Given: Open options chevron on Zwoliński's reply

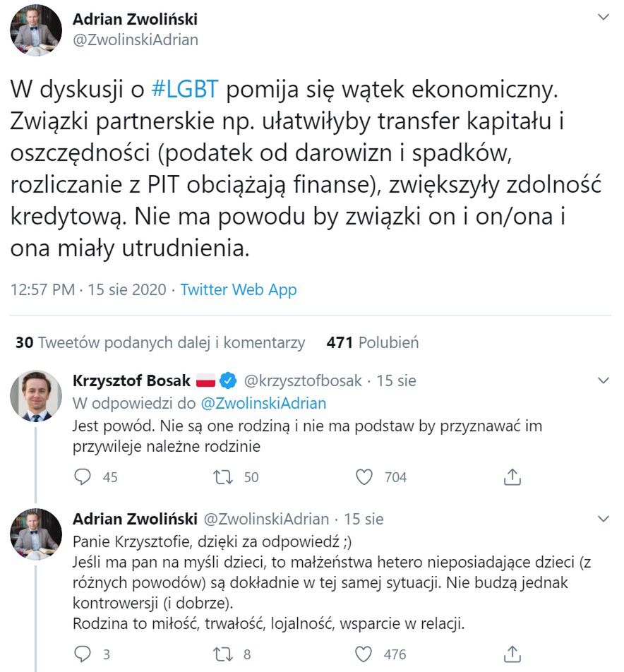Looking at the screenshot, I should click(x=604, y=520).
